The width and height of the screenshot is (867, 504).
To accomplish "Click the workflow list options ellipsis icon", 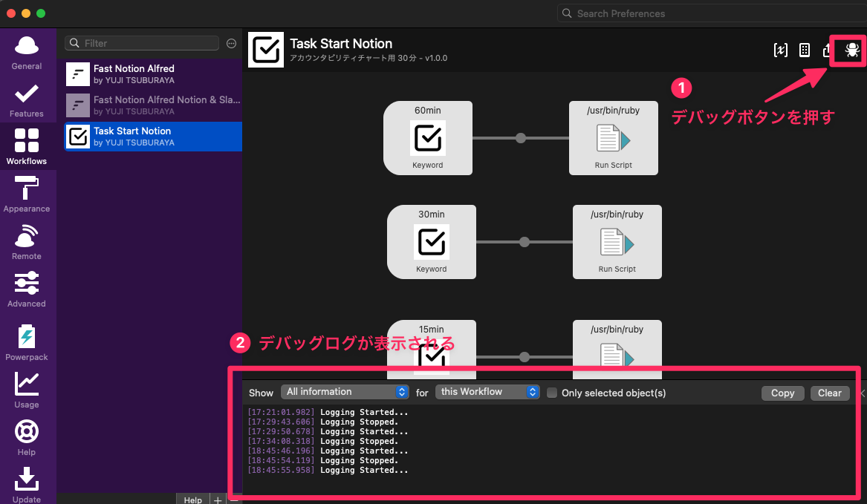I will [x=231, y=43].
